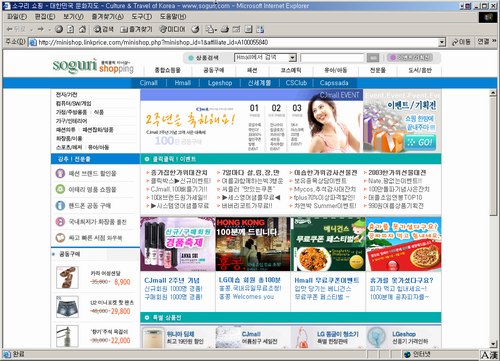Image resolution: width=500 pixels, height=361 pixels.
Task: Open the 미디어 media toolbar button
Action: coord(172,29)
